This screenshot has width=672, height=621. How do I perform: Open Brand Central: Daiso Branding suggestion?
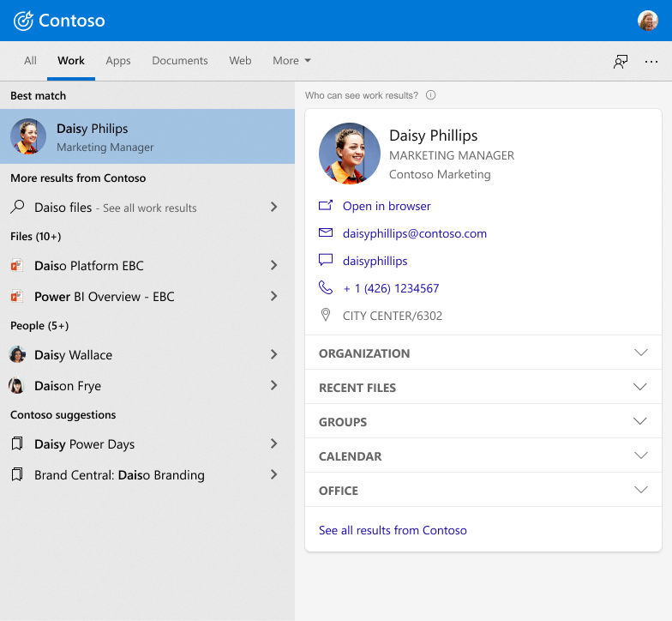click(147, 475)
